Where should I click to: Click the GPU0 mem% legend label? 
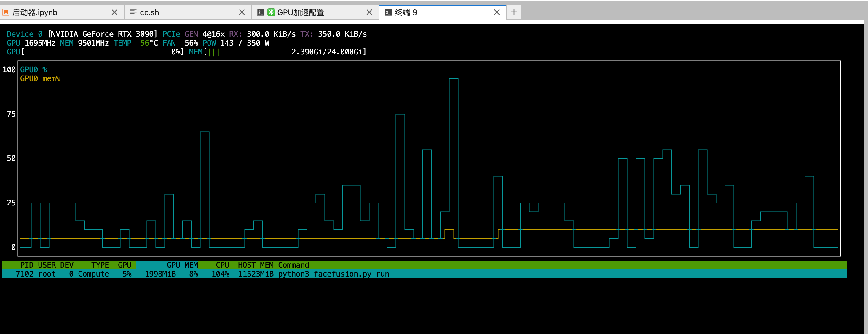click(x=40, y=78)
